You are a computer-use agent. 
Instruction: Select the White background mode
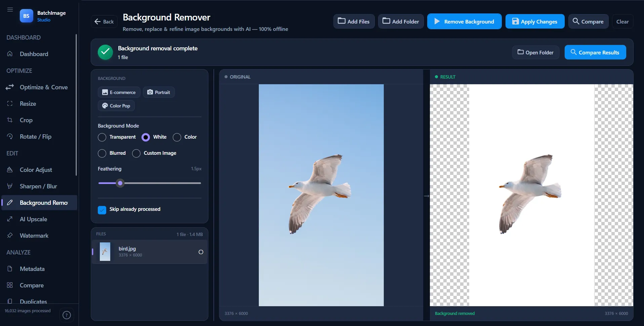point(154,137)
